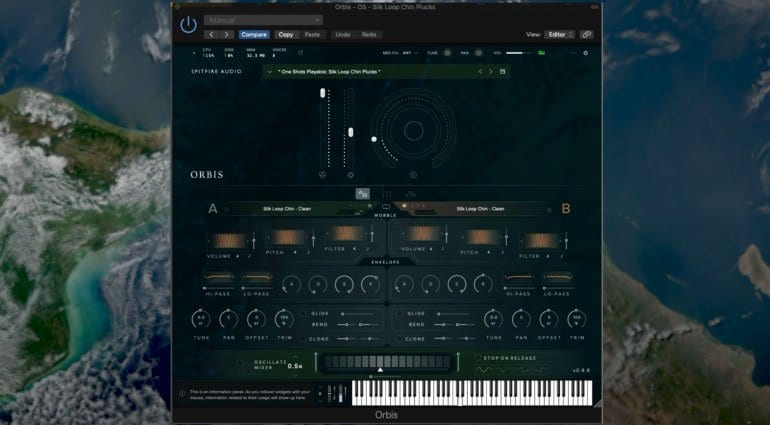770x425 pixels.
Task: Click the gear icon beneath second vertical slider
Action: point(351,175)
